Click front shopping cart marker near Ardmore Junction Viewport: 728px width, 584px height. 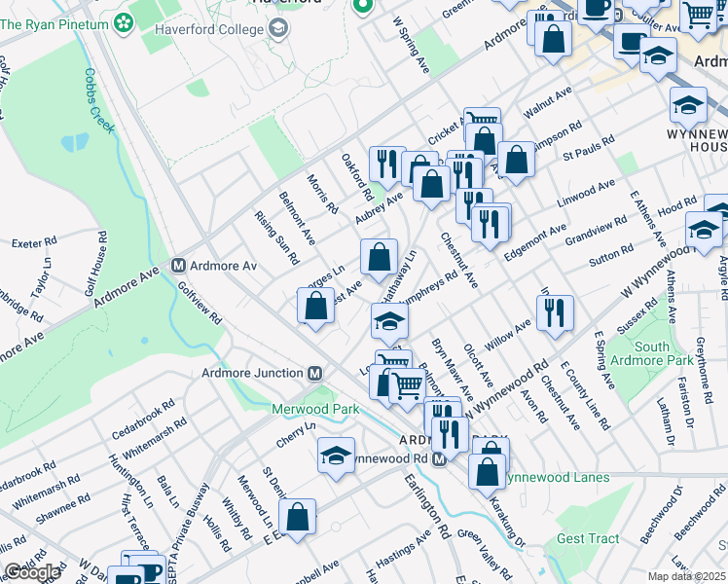407,387
